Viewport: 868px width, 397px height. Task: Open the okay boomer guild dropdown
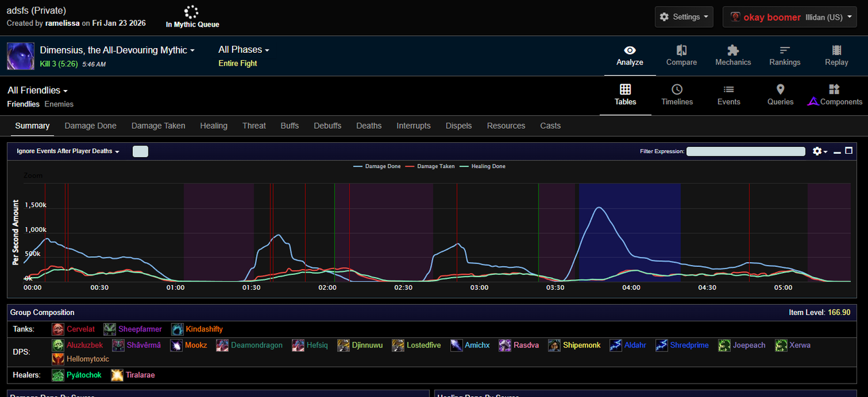click(790, 17)
